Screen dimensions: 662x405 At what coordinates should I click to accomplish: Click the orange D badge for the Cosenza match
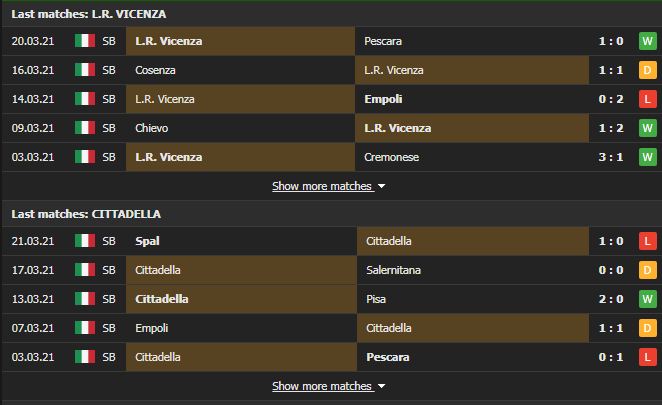pyautogui.click(x=647, y=70)
